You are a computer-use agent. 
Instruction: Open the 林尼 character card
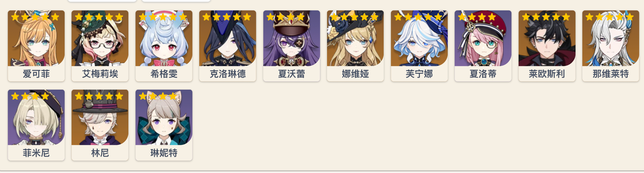[100, 125]
